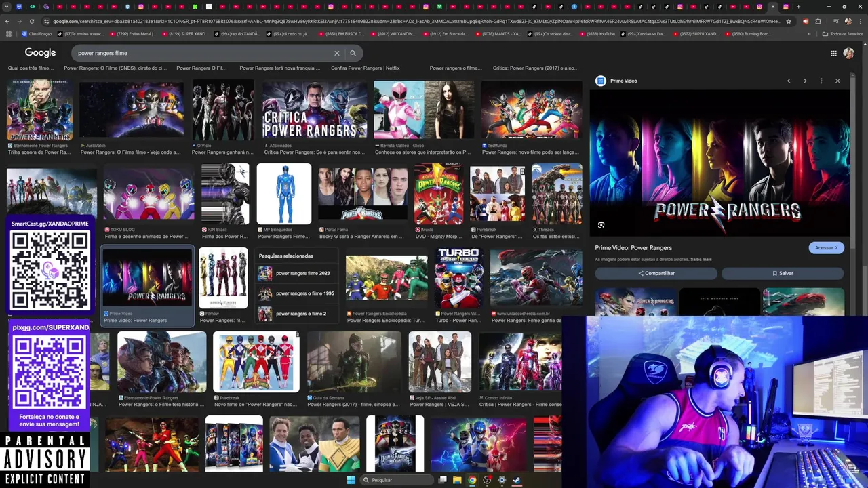Viewport: 868px width, 488px height.
Task: Select the Power Rangers terá nova franquia chip
Action: coord(279,68)
